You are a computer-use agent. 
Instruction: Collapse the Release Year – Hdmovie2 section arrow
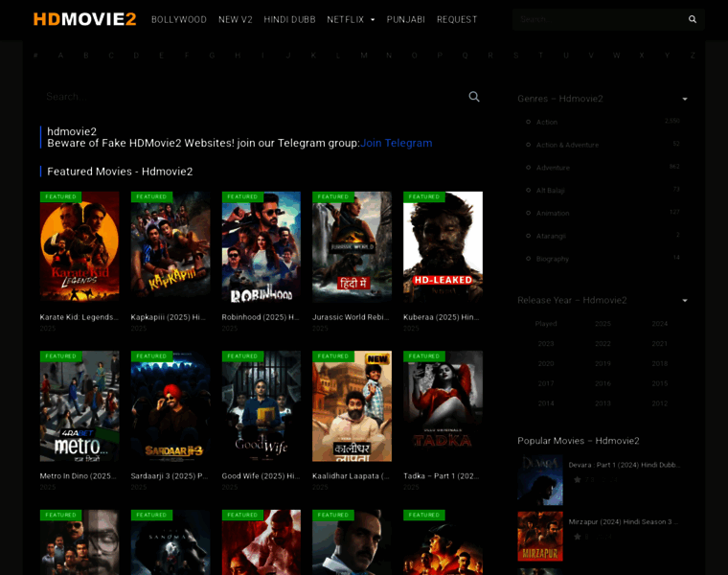685,301
